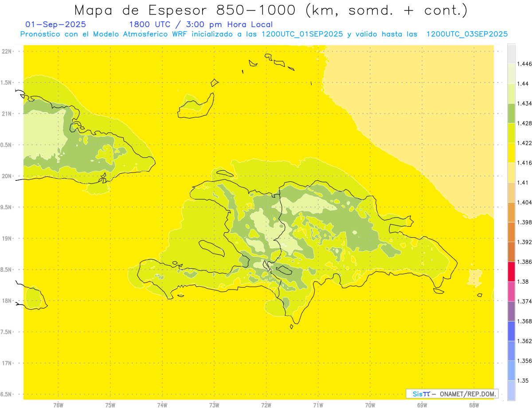
Task: Click the legend value 1.398
Action: coord(524,222)
